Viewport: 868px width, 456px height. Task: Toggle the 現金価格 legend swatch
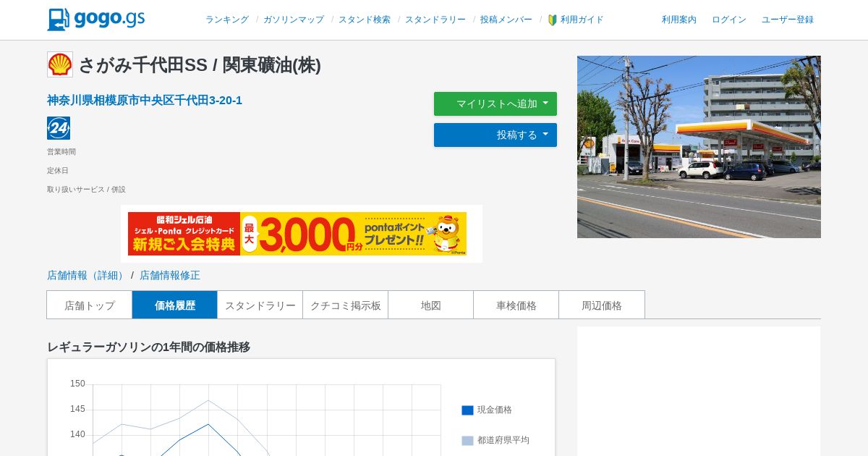click(467, 410)
